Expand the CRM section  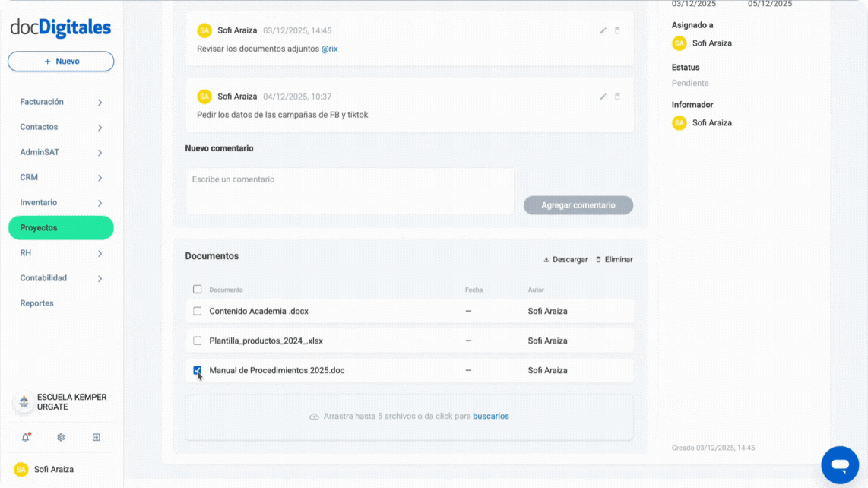pyautogui.click(x=61, y=177)
